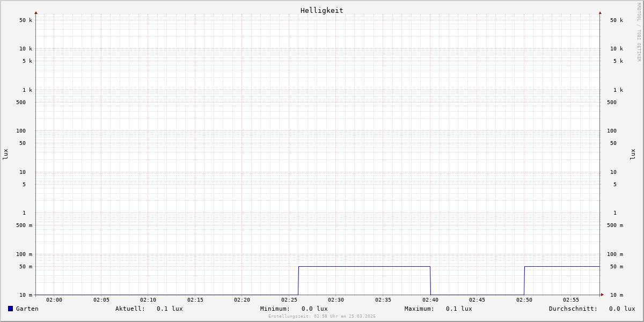Click the '02:10' time axis label
The width and height of the screenshot is (644, 322).
coord(148,300)
